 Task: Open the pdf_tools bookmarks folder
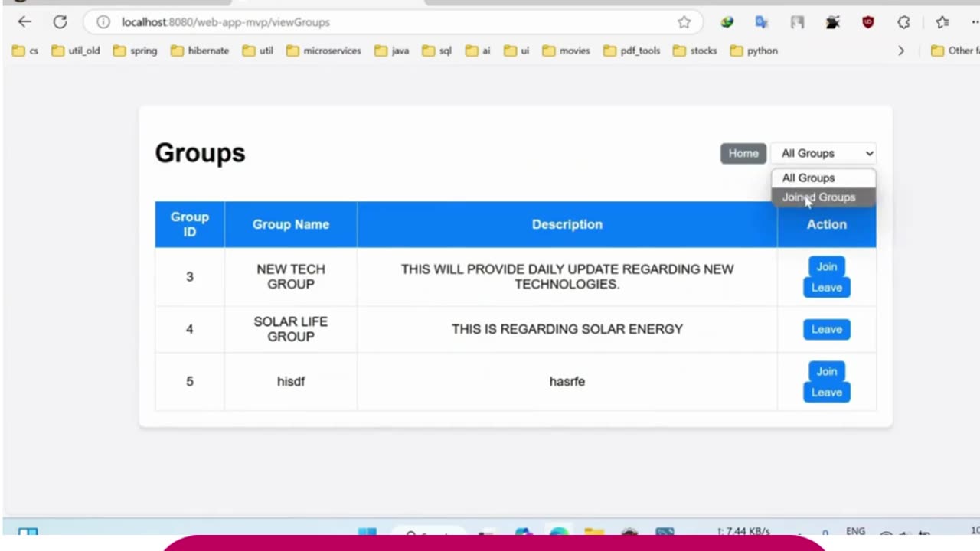(x=632, y=51)
